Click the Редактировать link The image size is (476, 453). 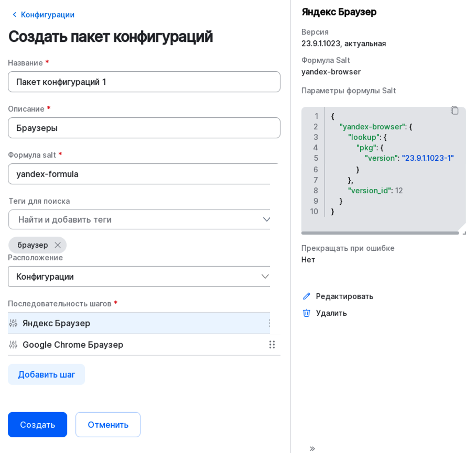343,296
